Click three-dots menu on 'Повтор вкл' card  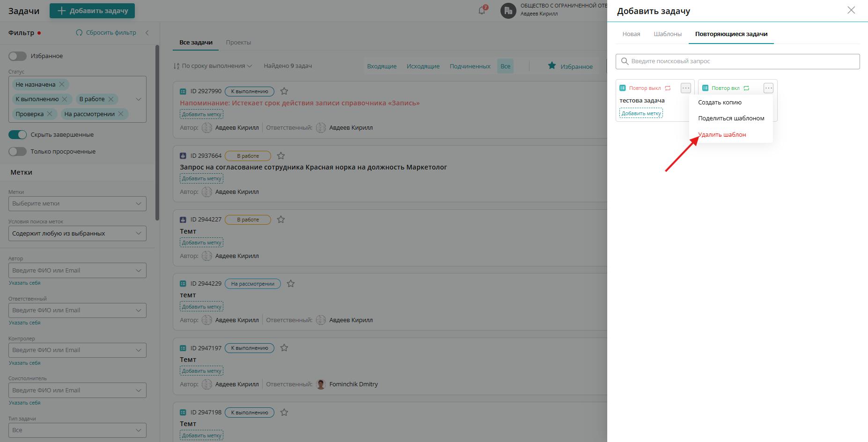point(768,88)
